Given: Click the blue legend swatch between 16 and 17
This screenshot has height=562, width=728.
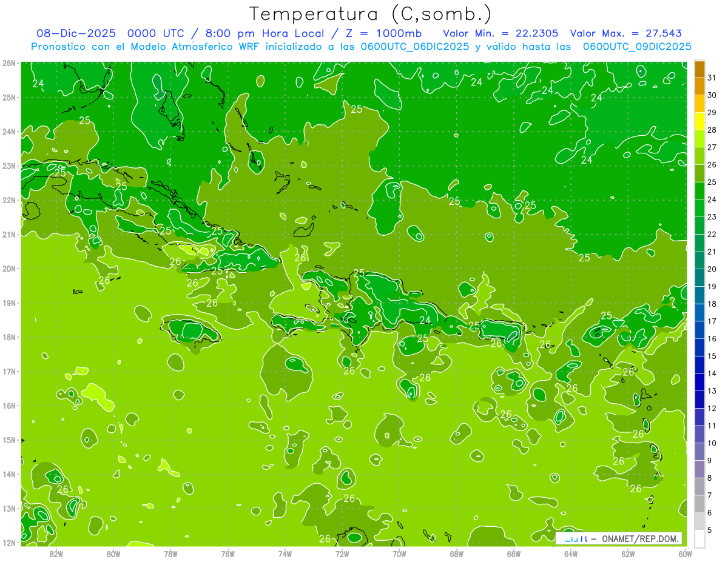Looking at the screenshot, I should (x=699, y=330).
